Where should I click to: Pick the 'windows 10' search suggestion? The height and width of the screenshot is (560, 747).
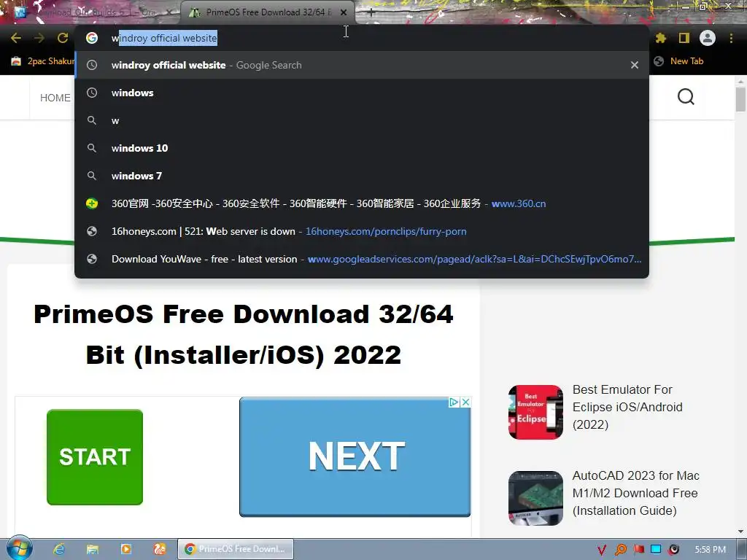[x=362, y=148]
